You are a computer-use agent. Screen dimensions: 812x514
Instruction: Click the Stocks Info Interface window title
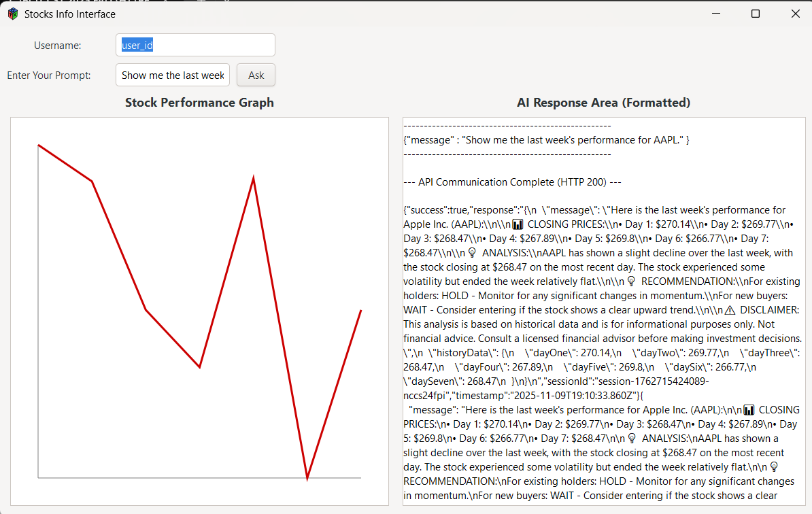click(x=70, y=14)
